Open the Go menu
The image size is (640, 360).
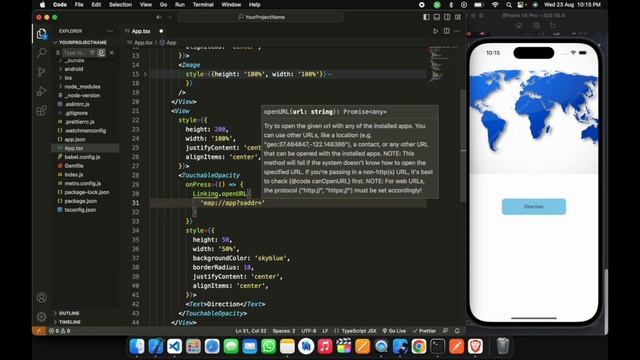pyautogui.click(x=163, y=5)
